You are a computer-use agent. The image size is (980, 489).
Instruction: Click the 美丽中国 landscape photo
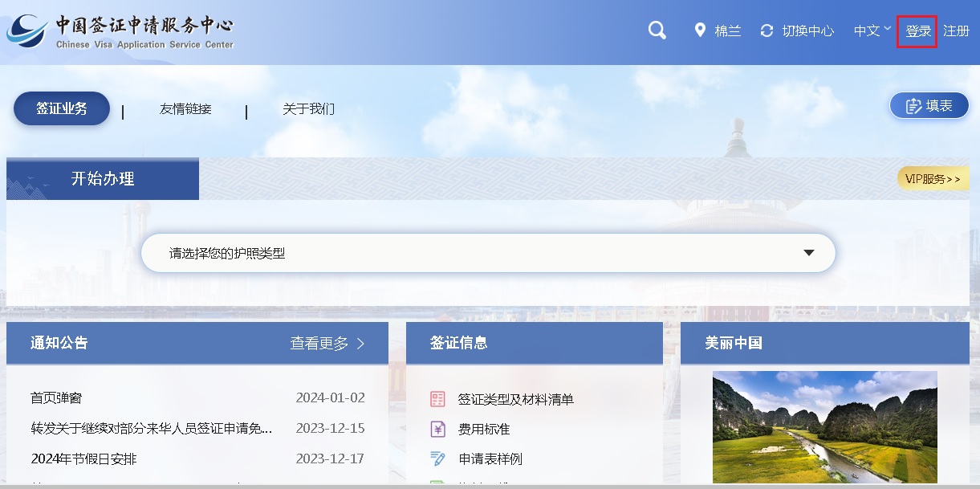(824, 426)
